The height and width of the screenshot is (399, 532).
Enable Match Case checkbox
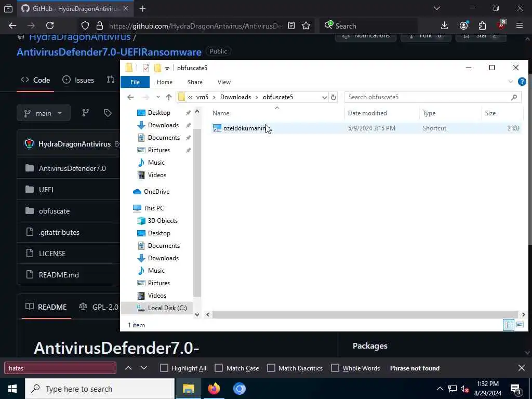(219, 368)
